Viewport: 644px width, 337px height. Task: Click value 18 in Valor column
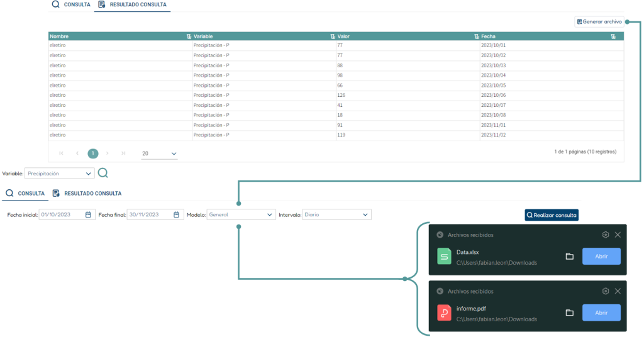[x=340, y=115]
